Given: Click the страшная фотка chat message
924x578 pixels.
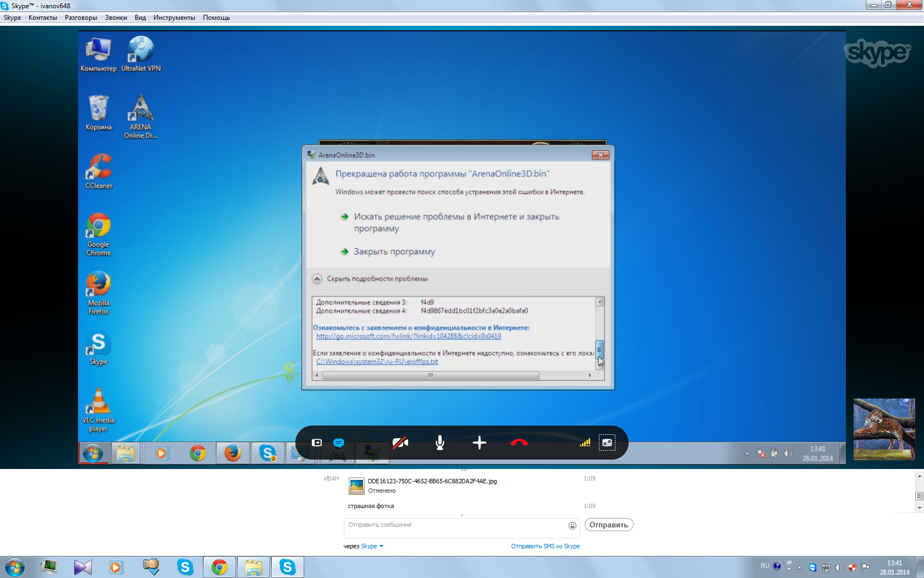Looking at the screenshot, I should pos(371,506).
